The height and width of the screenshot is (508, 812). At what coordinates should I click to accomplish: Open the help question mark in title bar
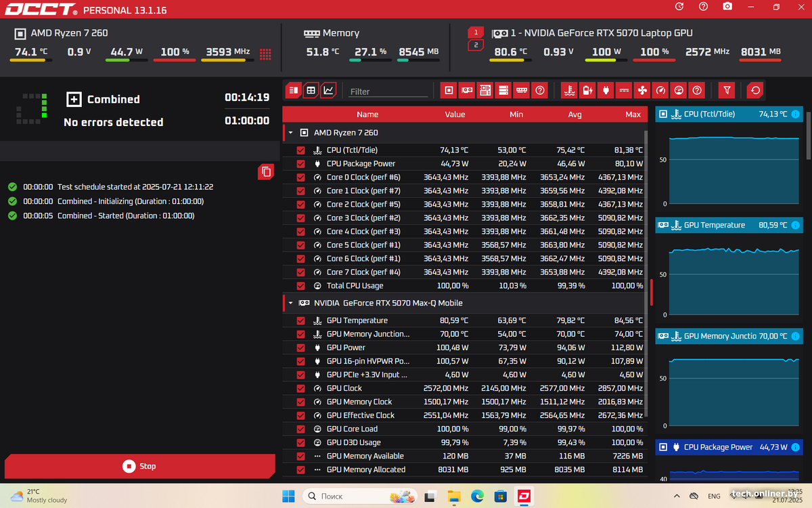(704, 7)
